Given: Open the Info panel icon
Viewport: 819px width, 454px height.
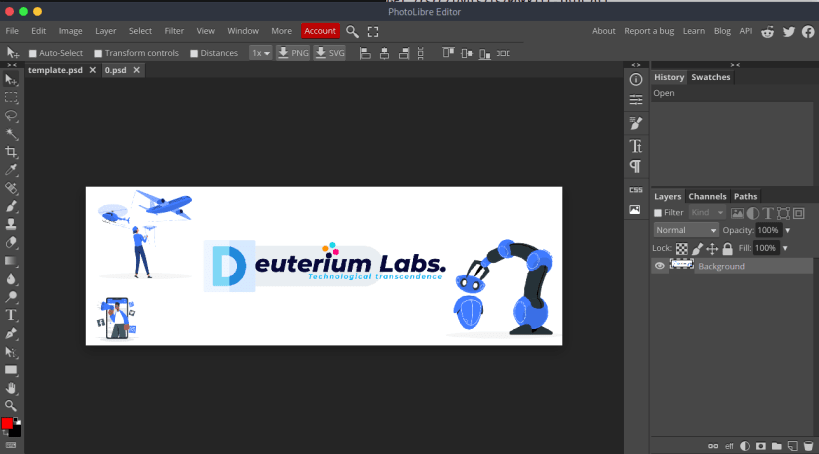Looking at the screenshot, I should (636, 79).
